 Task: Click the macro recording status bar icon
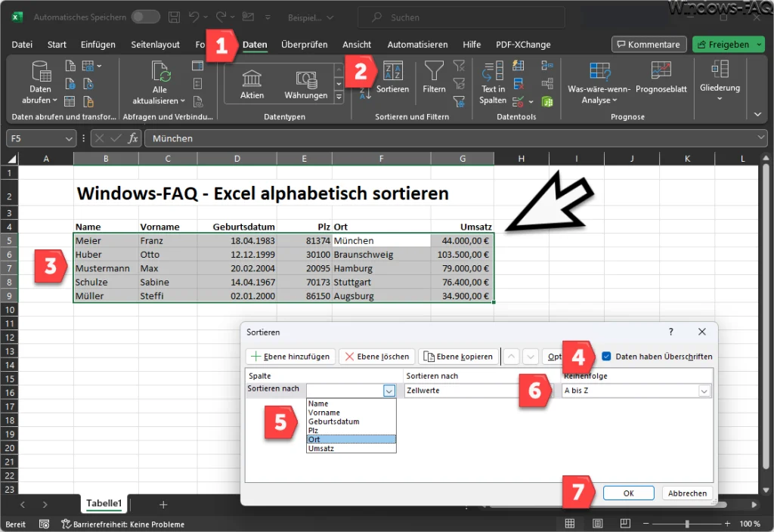click(44, 524)
